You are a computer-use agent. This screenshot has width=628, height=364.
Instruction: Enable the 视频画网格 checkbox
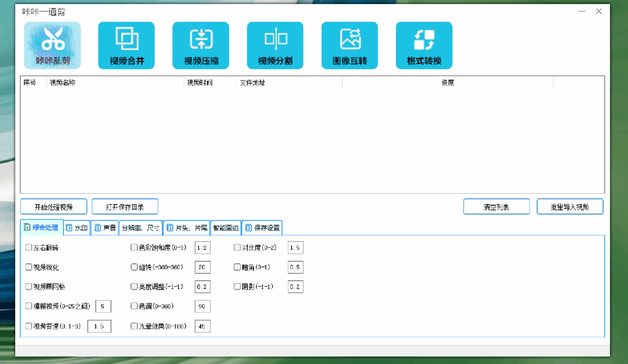tap(28, 286)
